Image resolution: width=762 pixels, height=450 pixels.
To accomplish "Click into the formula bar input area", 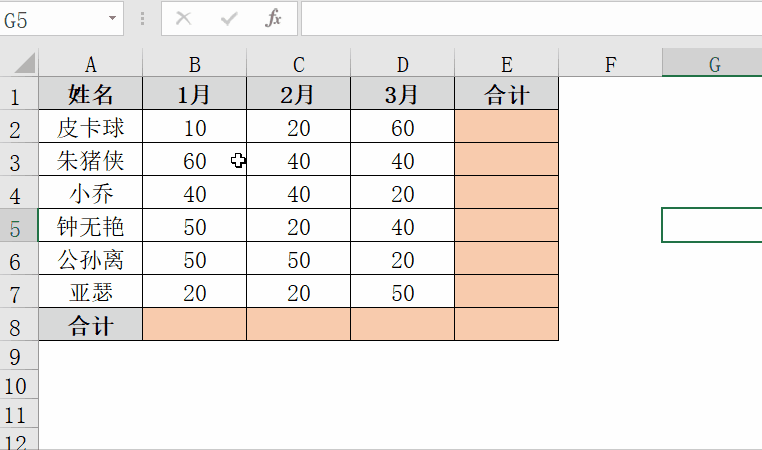I will coord(530,18).
